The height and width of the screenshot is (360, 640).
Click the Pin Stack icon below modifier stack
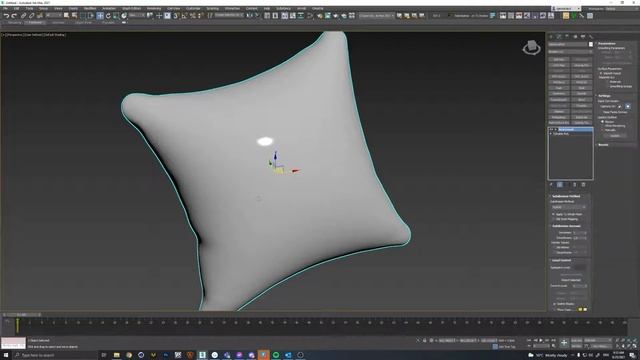click(551, 185)
